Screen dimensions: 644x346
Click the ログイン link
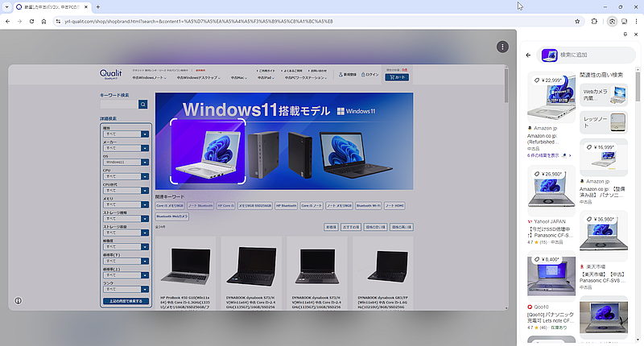369,75
